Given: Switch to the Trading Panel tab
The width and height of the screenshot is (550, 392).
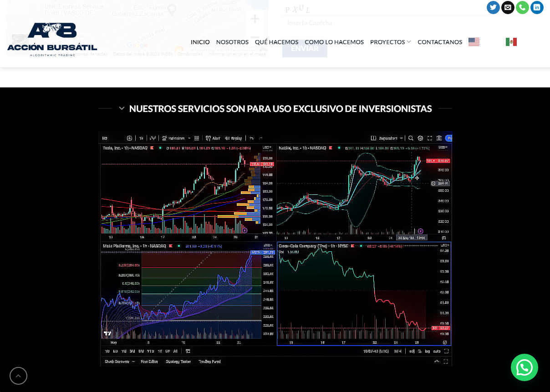Looking at the screenshot, I should 209,361.
